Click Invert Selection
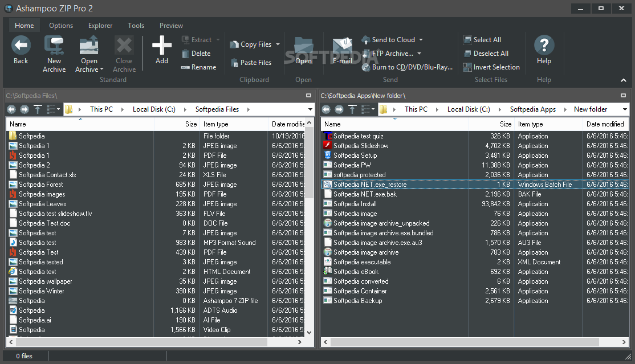Image resolution: width=635 pixels, height=364 pixels. coord(491,67)
